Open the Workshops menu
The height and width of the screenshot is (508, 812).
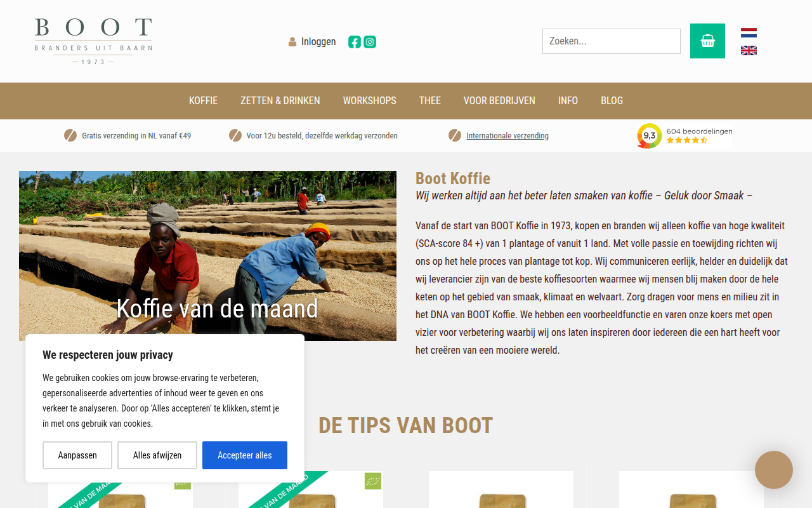click(x=370, y=100)
